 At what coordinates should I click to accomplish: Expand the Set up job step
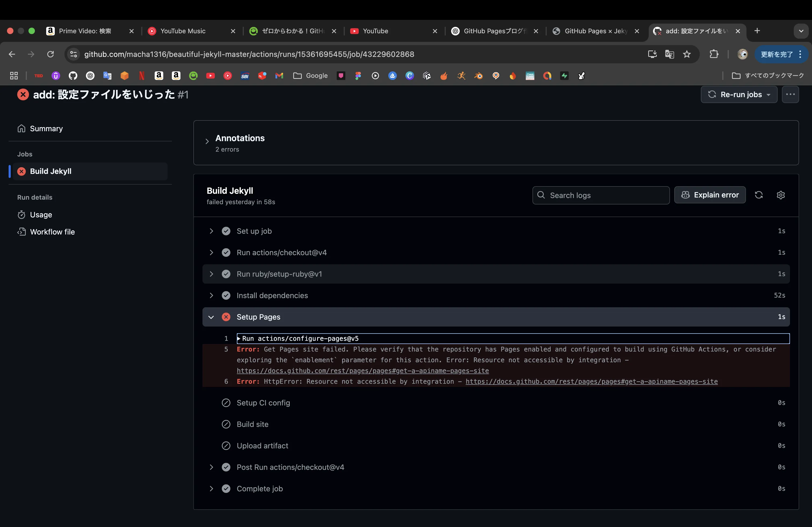(x=211, y=231)
